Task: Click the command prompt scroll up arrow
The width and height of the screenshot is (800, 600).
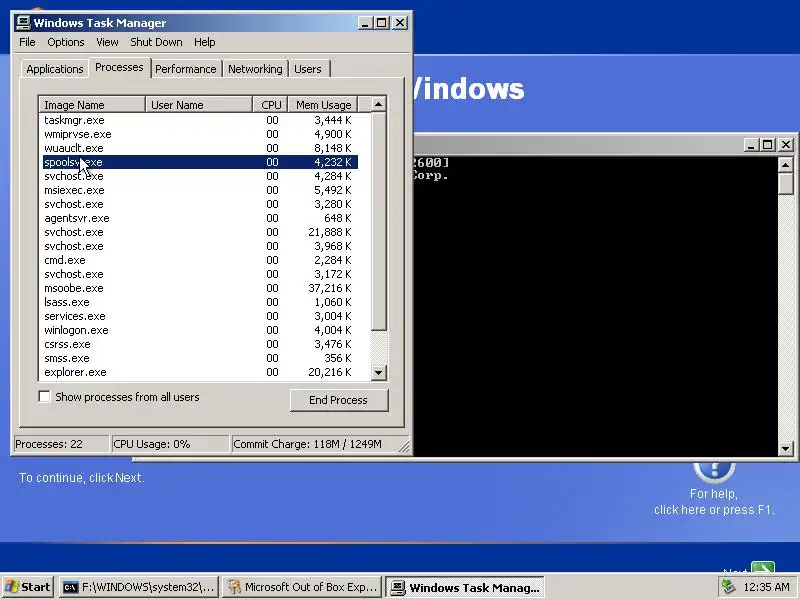Action: (x=785, y=164)
